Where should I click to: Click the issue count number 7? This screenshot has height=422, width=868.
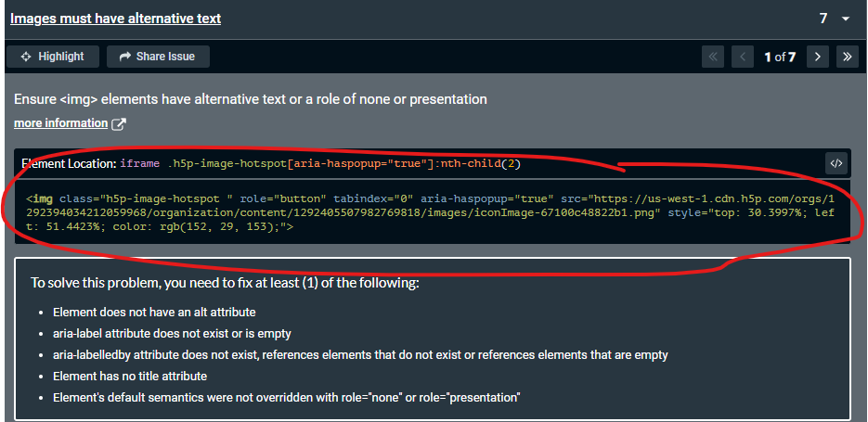point(823,19)
